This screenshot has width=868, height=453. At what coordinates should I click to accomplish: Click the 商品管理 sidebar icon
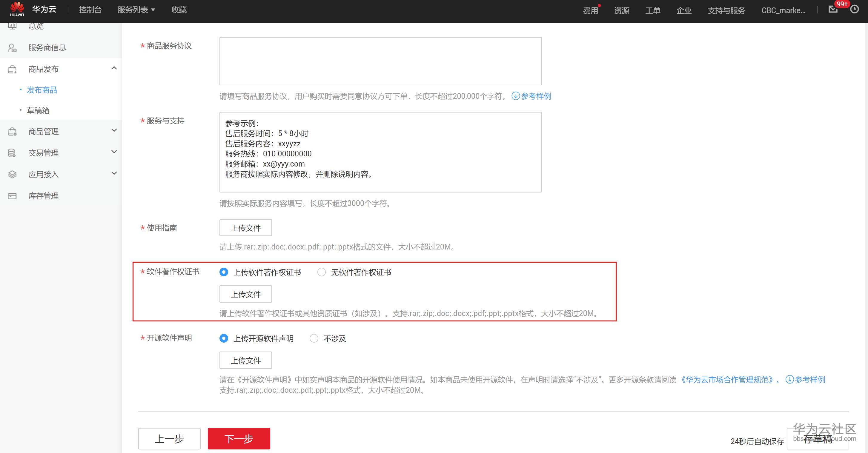tap(13, 131)
